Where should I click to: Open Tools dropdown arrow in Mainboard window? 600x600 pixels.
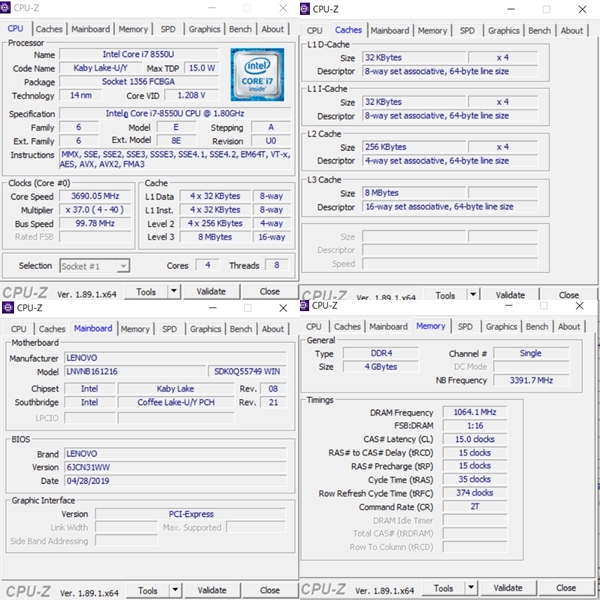pos(175,590)
